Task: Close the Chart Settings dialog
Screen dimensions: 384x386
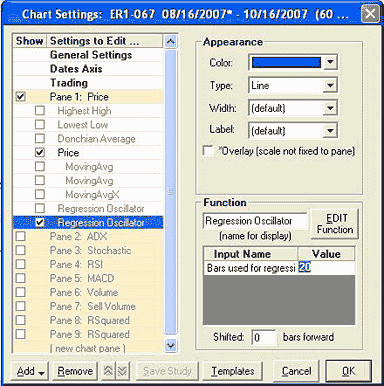Action: pos(370,14)
